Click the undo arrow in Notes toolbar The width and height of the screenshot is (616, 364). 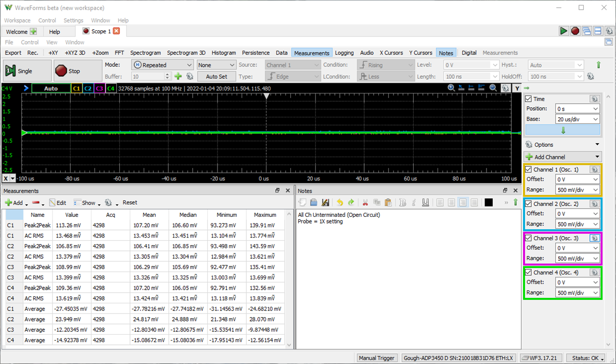pos(340,203)
